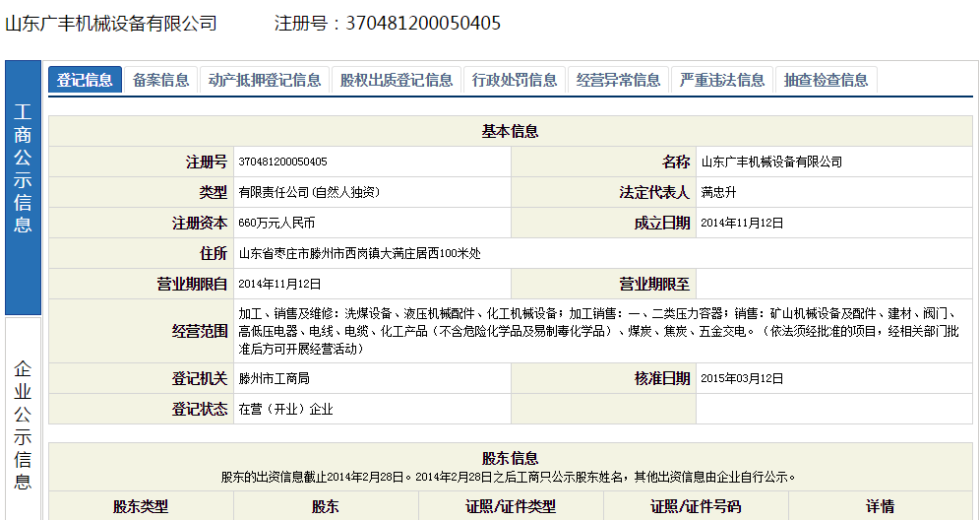Switch to the 备案信息 tab
This screenshot has height=520, width=980.
point(160,80)
